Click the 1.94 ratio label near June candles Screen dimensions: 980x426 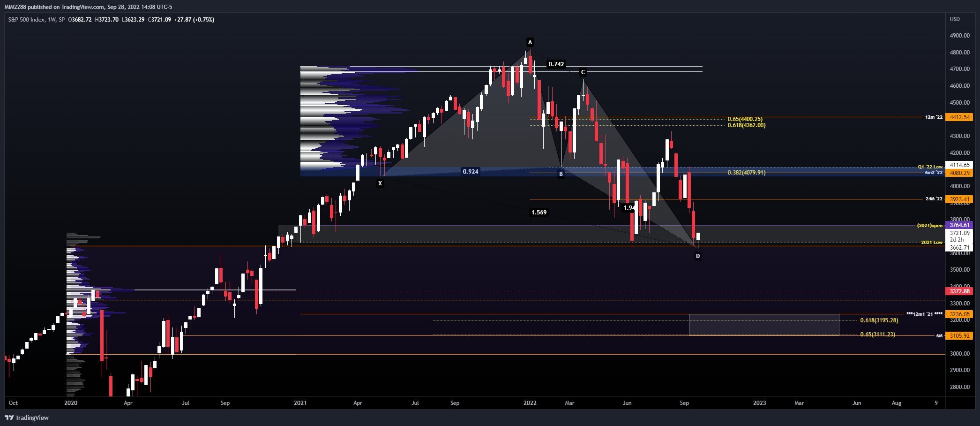click(x=629, y=207)
